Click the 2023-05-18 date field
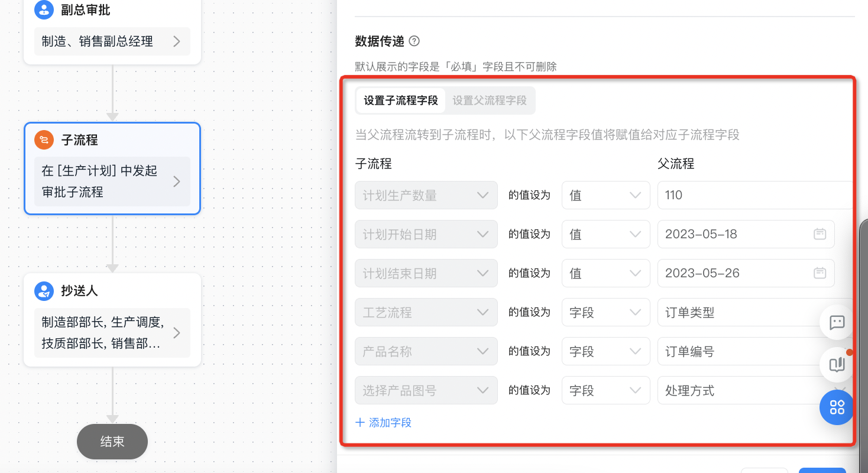Image resolution: width=868 pixels, height=473 pixels. pos(746,234)
